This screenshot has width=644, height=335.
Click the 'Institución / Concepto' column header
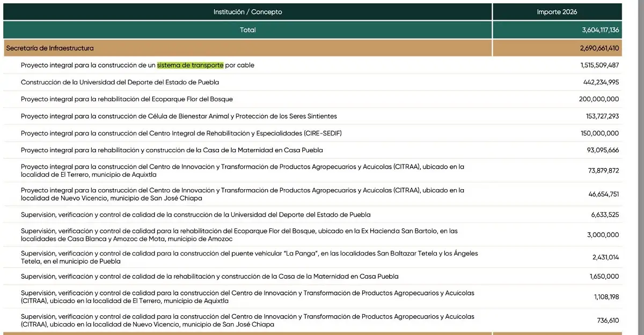tap(247, 12)
